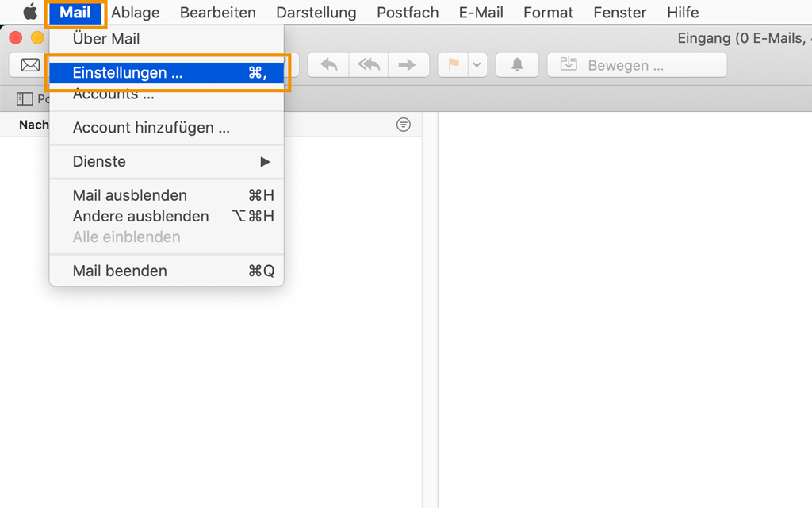Select Einstellungen … in the menu
812x508 pixels.
167,72
